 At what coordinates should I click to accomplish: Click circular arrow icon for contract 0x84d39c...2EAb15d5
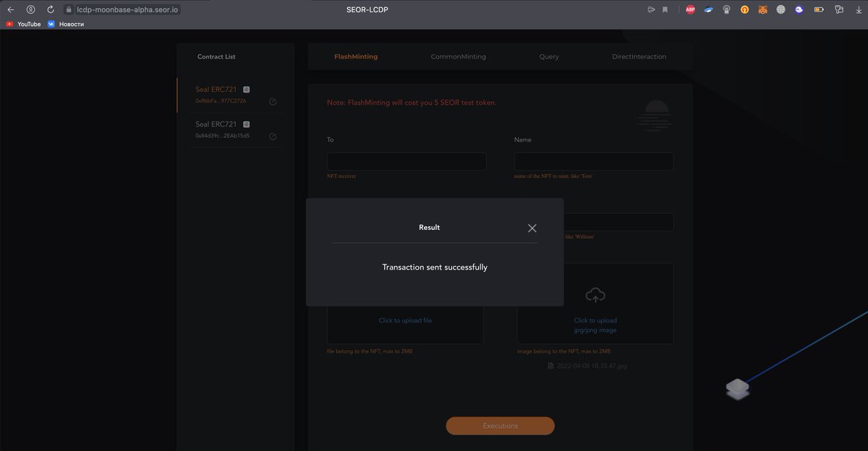tap(273, 137)
